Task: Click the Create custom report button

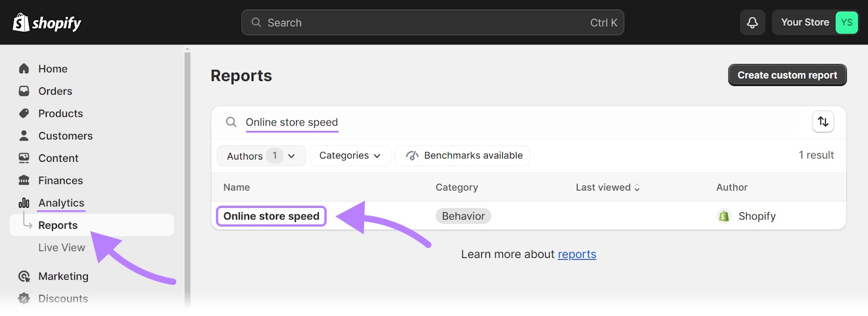Action: pyautogui.click(x=787, y=75)
